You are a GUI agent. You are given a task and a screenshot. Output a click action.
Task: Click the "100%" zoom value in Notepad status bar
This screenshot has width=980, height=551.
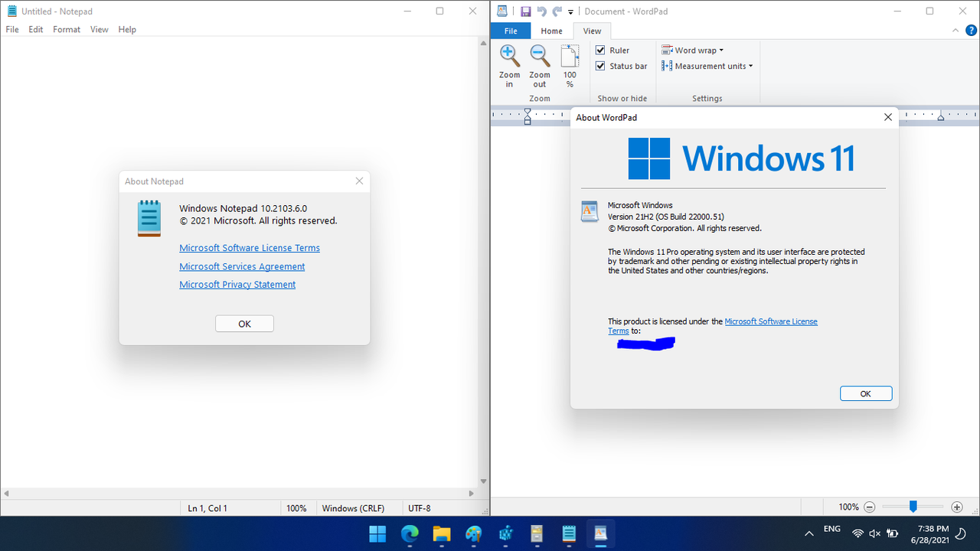point(296,508)
